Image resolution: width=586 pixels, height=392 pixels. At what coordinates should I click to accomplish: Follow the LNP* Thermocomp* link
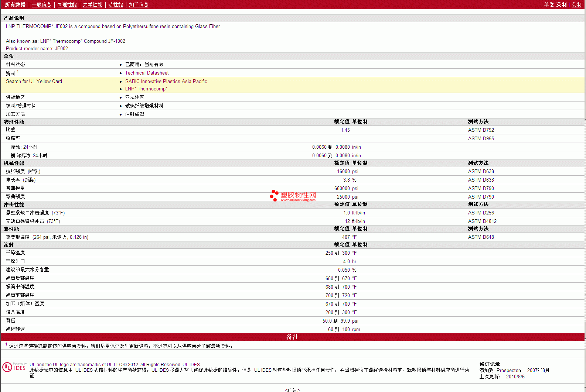pos(146,89)
